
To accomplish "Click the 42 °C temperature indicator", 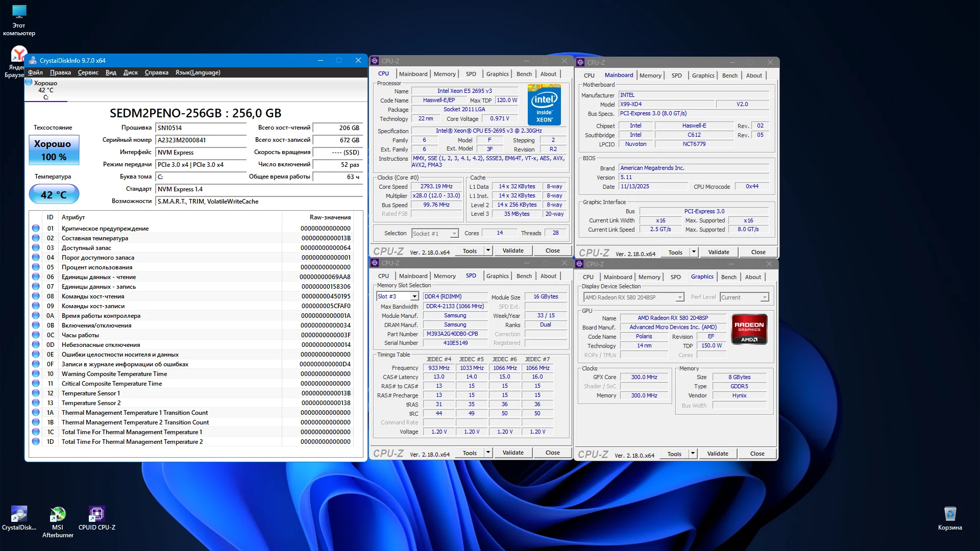I will 54,194.
